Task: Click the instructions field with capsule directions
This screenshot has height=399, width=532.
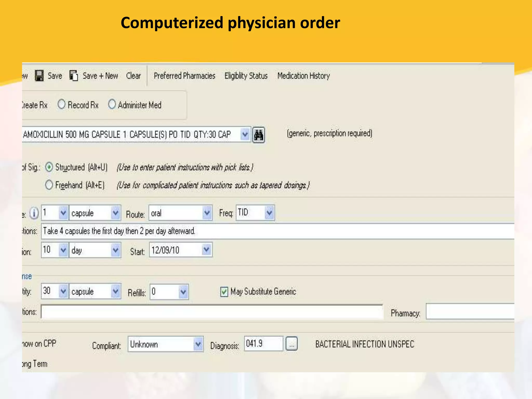Action: tap(278, 231)
